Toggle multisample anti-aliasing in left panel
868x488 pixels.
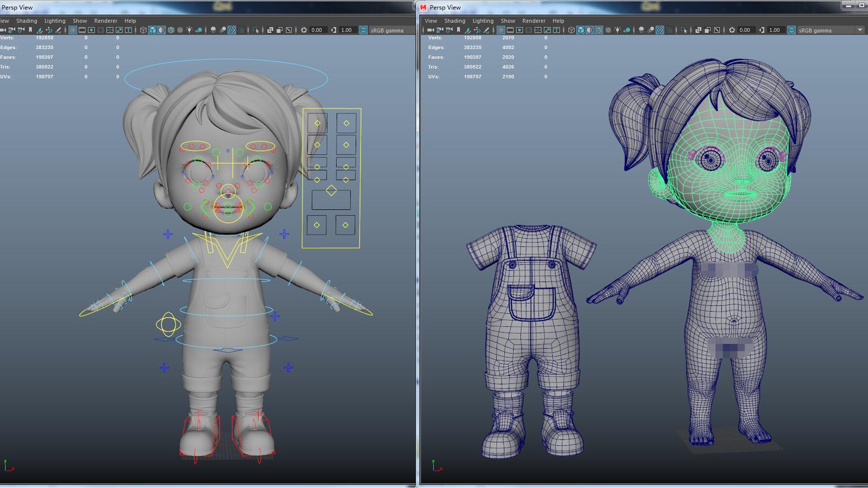pos(232,30)
